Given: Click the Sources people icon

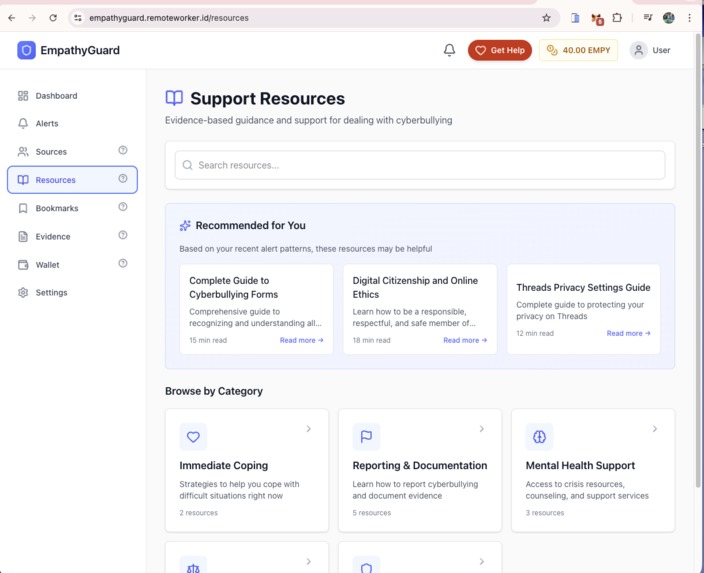Looking at the screenshot, I should click(23, 152).
